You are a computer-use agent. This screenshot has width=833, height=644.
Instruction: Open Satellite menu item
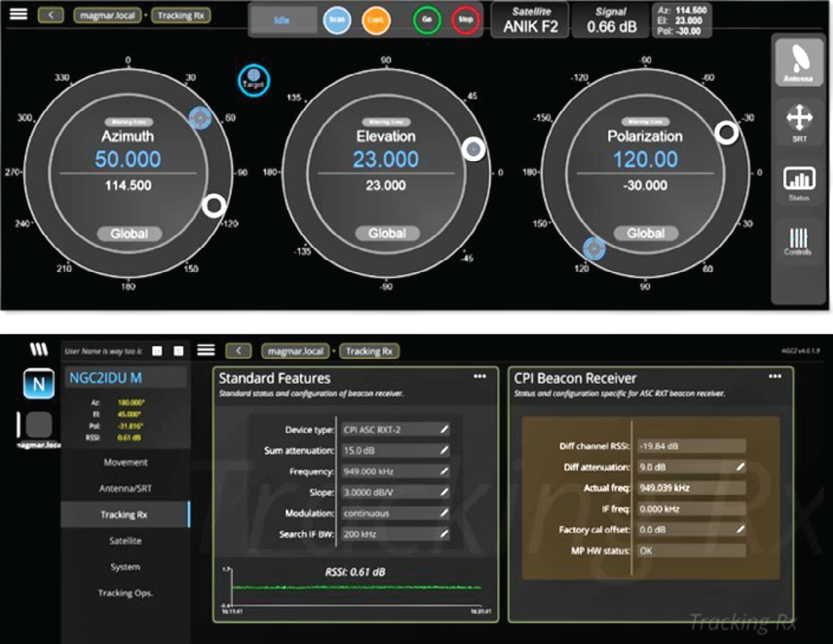click(126, 540)
